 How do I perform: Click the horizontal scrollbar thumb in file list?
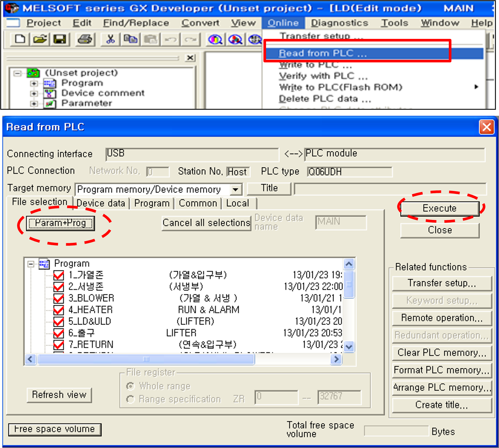[x=146, y=359]
